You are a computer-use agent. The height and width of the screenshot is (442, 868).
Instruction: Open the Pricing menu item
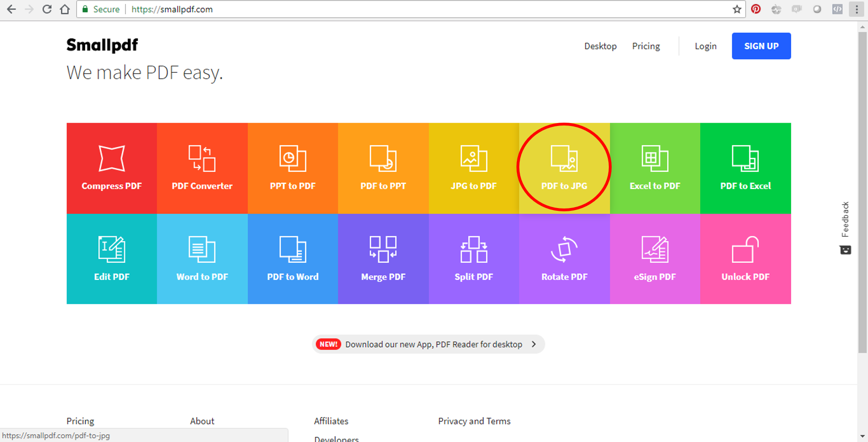[x=646, y=46]
